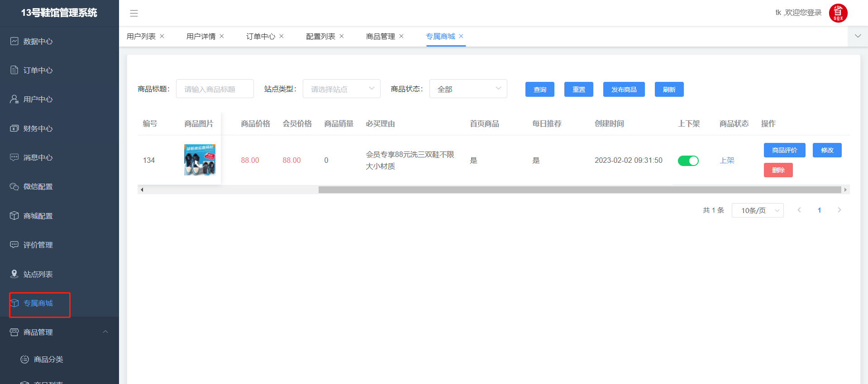Close the 用户列表 tab
Viewport: 868px width, 384px height.
click(162, 36)
